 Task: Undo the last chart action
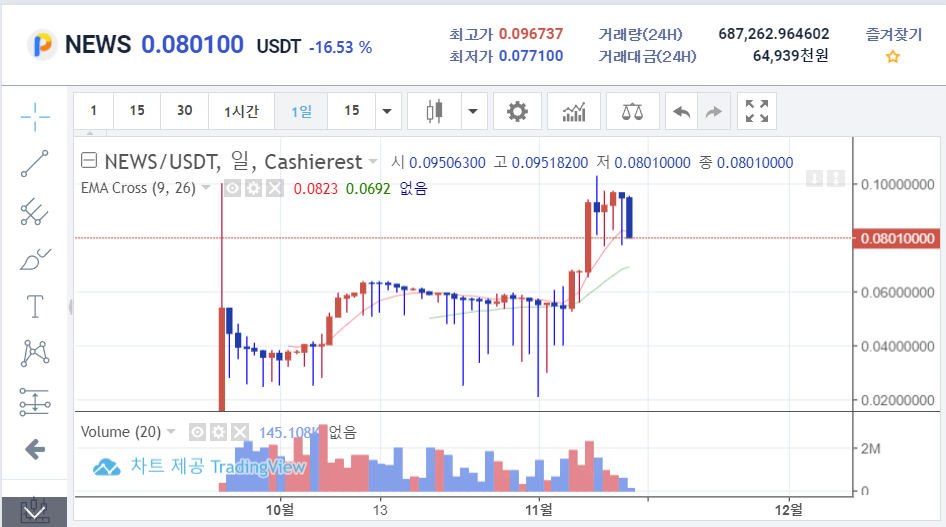(681, 111)
